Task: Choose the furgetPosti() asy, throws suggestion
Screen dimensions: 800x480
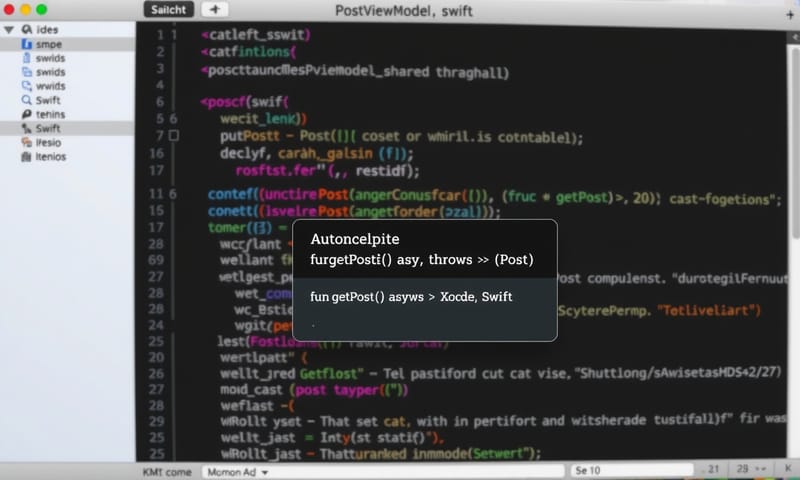Action: (422, 260)
